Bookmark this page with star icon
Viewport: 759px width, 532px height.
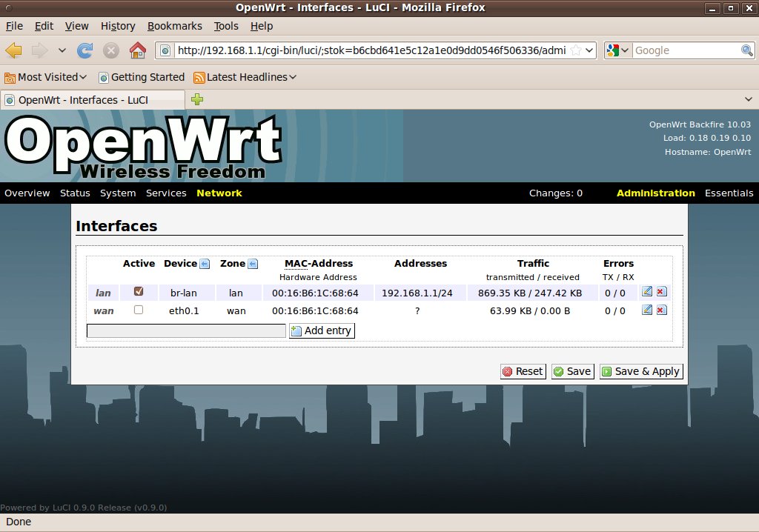point(576,50)
